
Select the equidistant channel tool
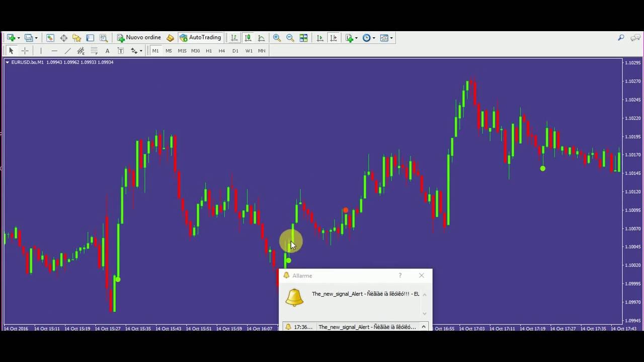[x=80, y=51]
